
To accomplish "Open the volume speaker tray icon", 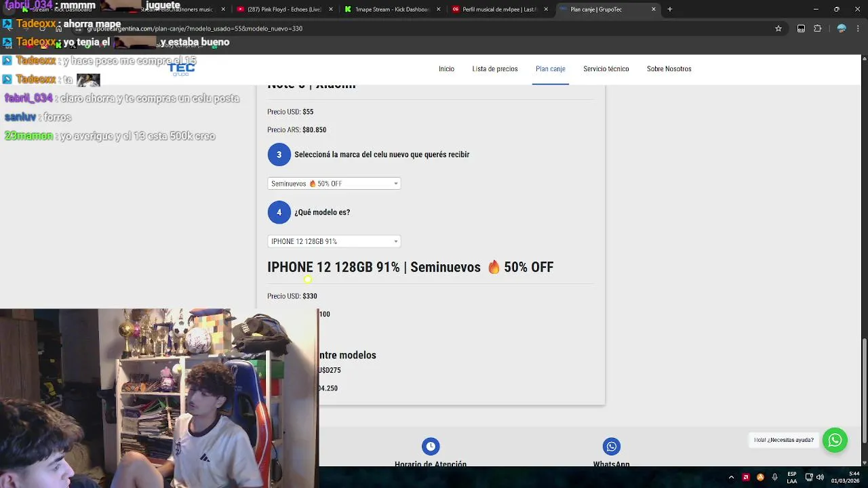I will coord(820,477).
